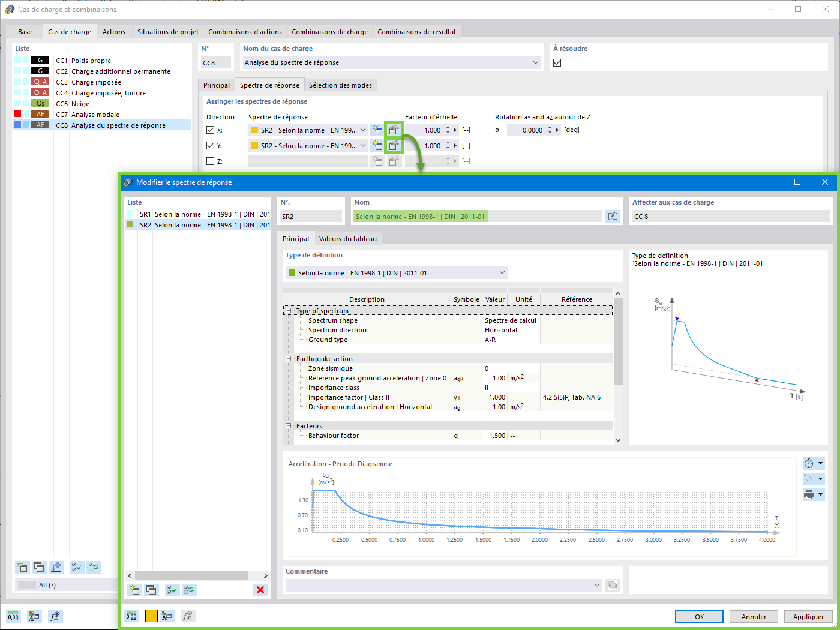
Task: Click the Annuler button
Action: (754, 616)
